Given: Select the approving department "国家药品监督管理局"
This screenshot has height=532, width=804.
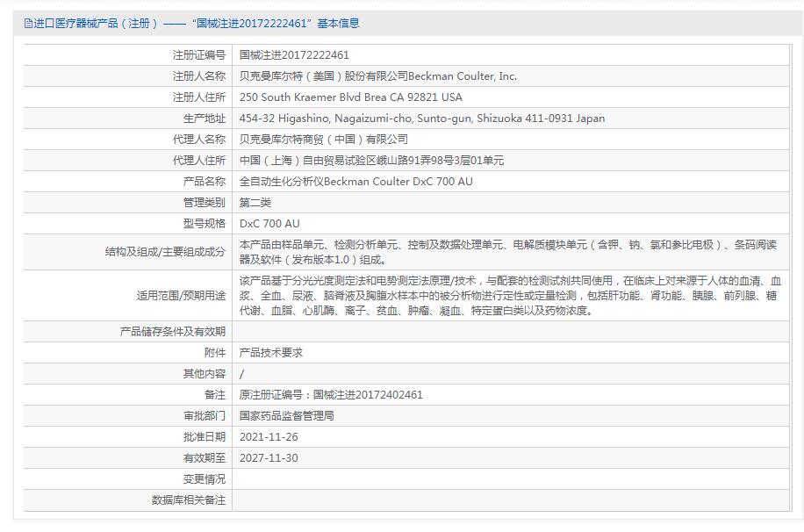Looking at the screenshot, I should [x=287, y=415].
